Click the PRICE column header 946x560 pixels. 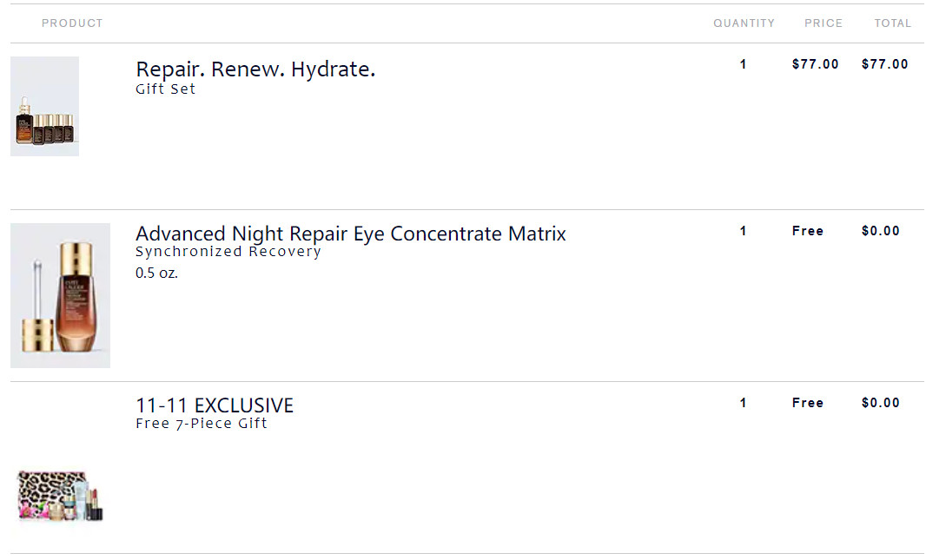[x=823, y=23]
